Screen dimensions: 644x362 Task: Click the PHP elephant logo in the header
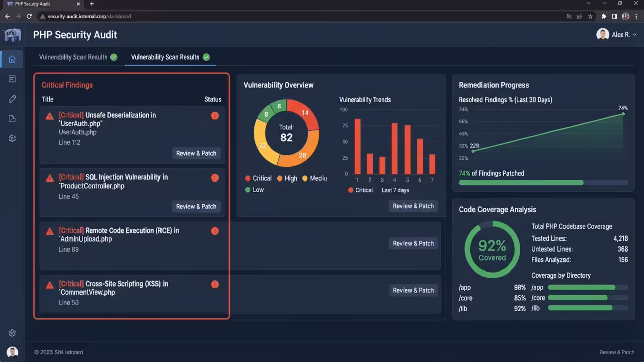click(12, 35)
